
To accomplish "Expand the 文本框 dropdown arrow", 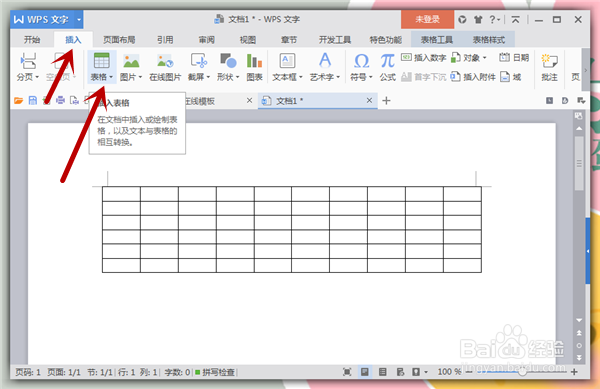I will point(301,78).
